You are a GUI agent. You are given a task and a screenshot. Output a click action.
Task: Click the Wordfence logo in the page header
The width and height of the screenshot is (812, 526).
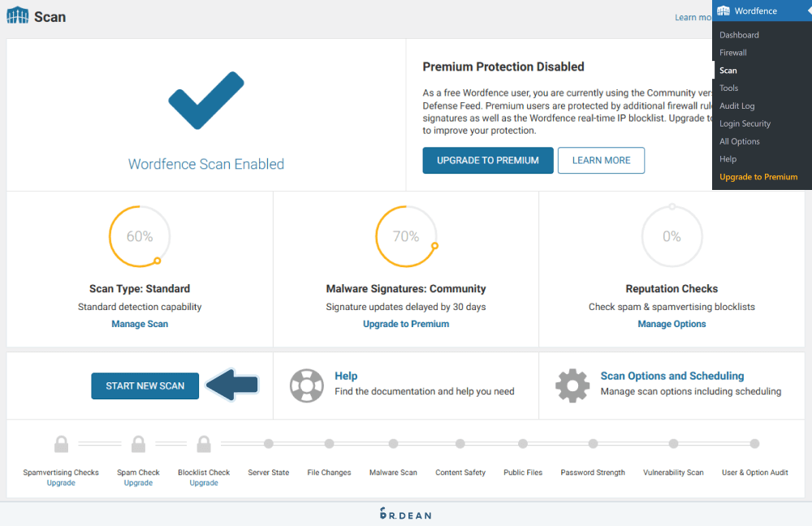tap(17, 15)
